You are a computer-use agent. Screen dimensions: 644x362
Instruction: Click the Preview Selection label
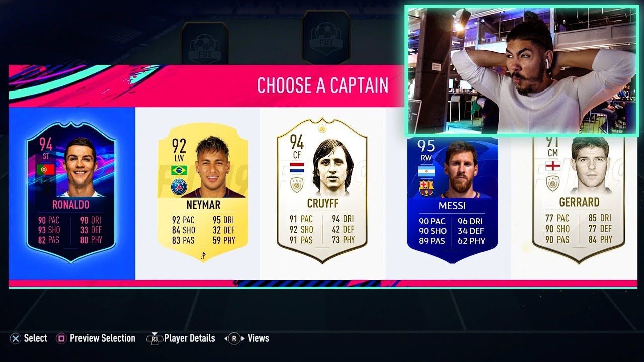pyautogui.click(x=102, y=338)
